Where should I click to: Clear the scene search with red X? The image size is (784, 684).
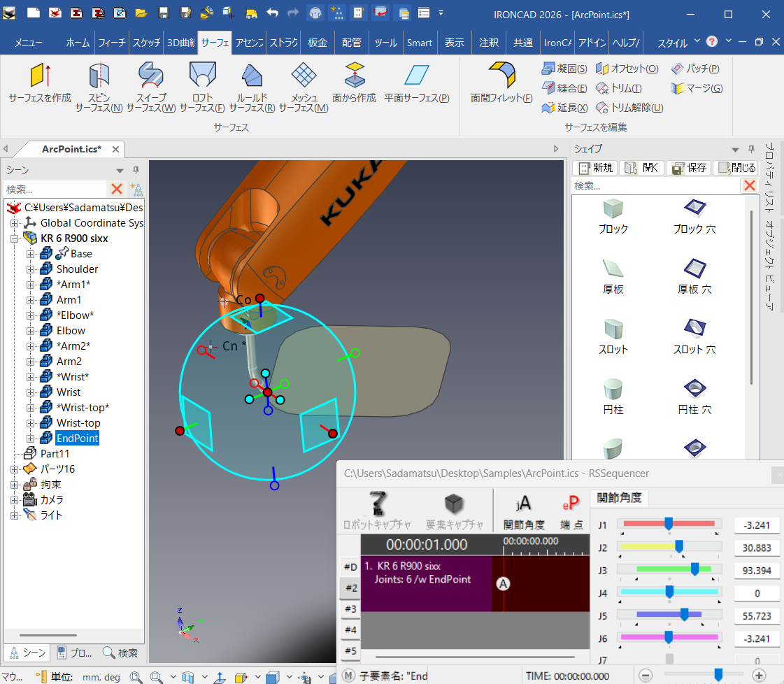coord(117,189)
